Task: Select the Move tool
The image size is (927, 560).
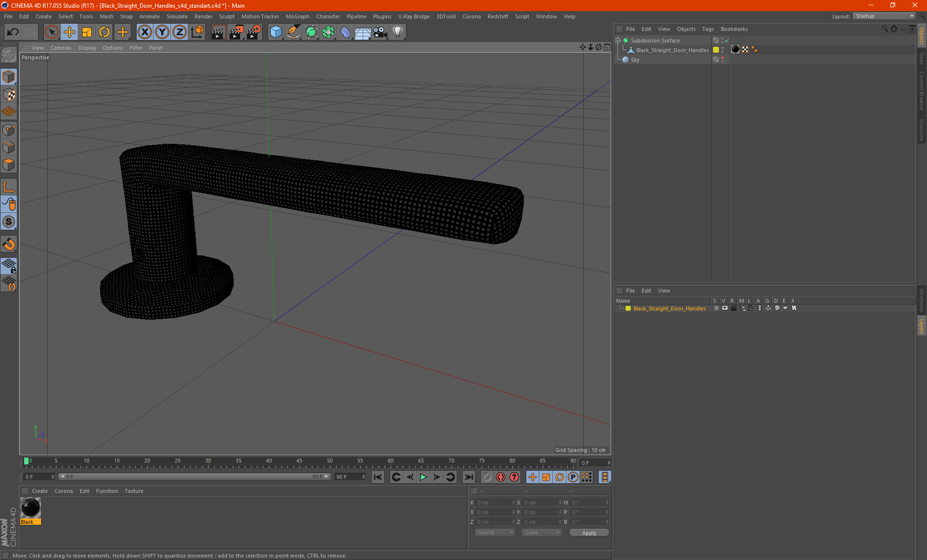Action: click(70, 32)
